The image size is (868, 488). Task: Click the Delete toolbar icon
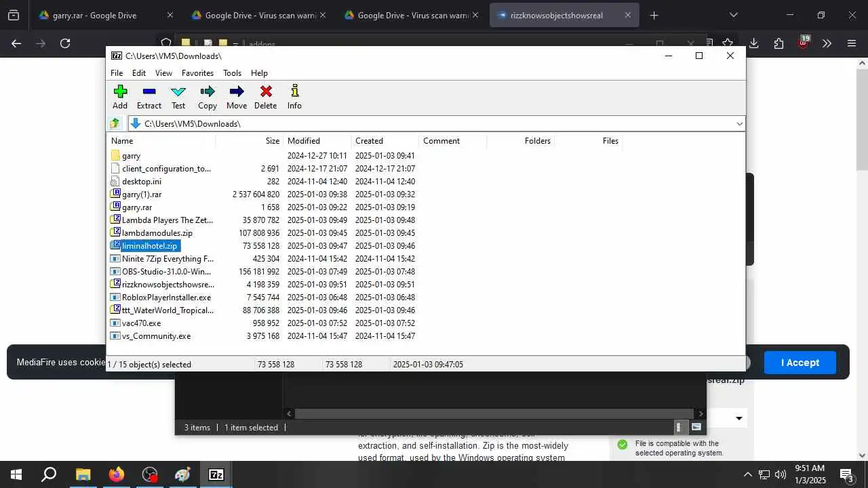coord(266,97)
